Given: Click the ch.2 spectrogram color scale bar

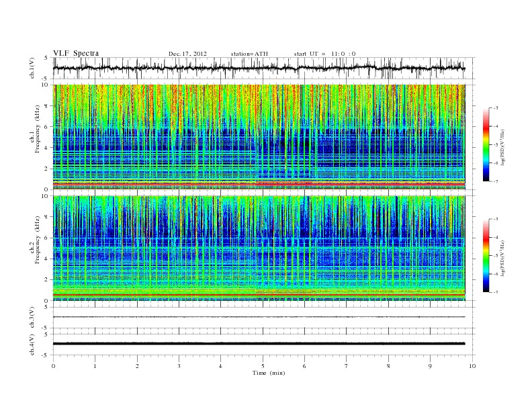Looking at the screenshot, I should [486, 256].
